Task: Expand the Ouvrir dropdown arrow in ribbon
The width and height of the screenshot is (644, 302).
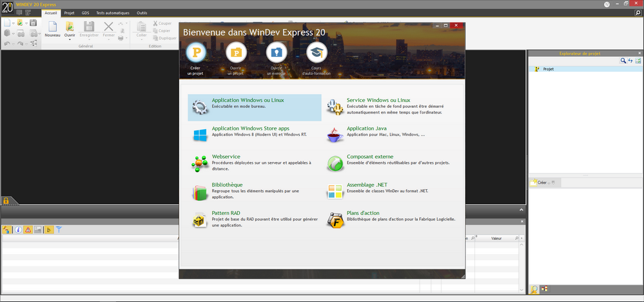Action: [x=70, y=39]
